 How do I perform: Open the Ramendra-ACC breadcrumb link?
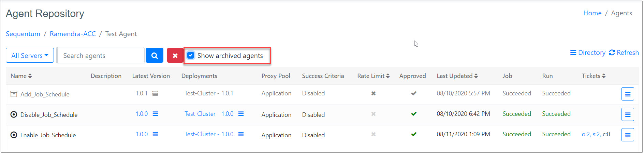point(73,34)
